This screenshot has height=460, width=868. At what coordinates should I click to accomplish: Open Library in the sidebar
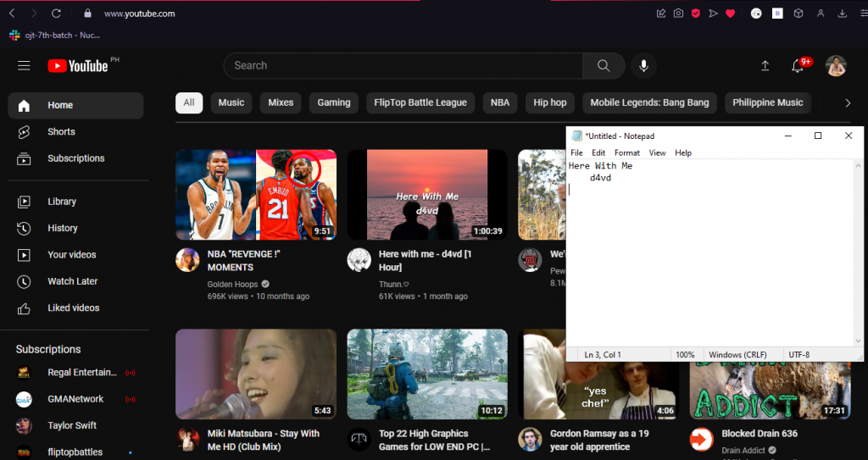(x=75, y=202)
